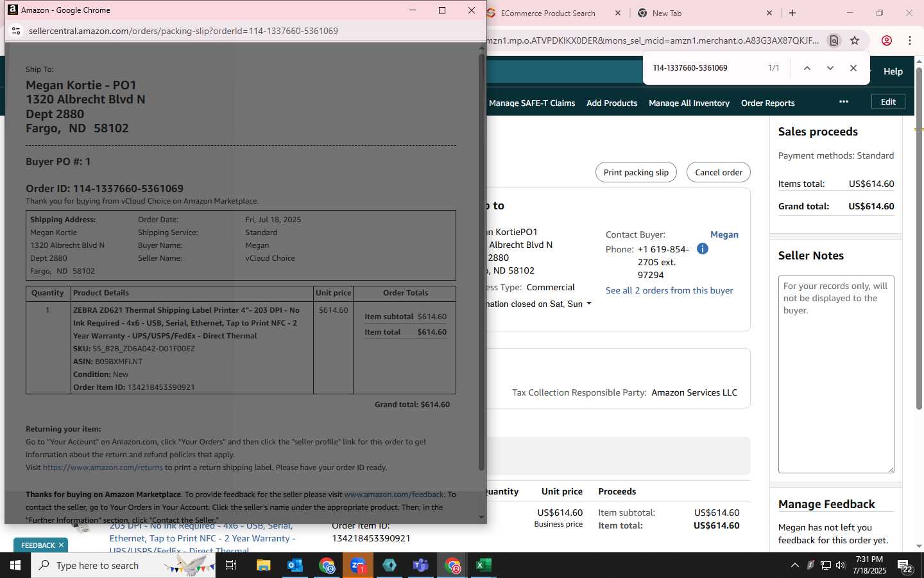This screenshot has height=578, width=924.
Task: Click the 'Sales proceeds' heading
Action: [818, 132]
